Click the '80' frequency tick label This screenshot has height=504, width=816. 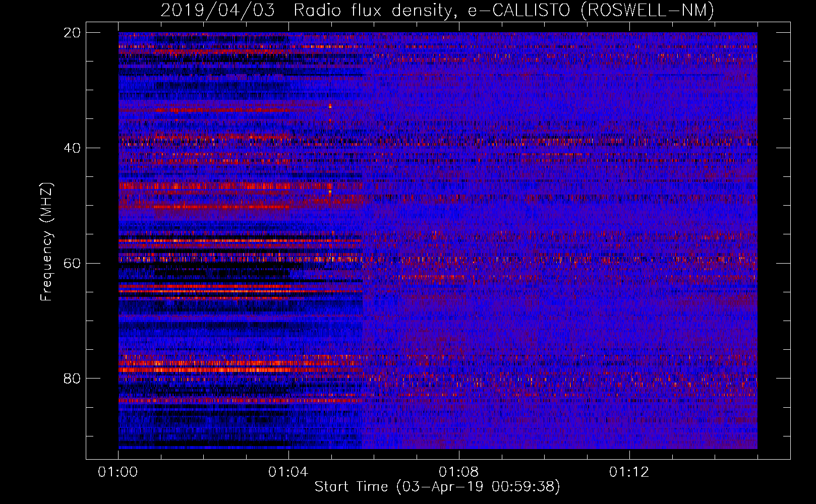point(72,379)
